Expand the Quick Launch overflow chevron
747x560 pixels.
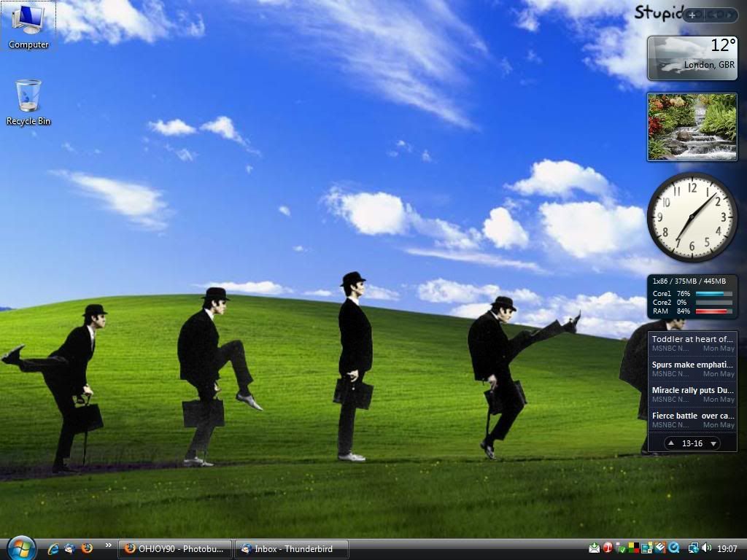pyautogui.click(x=109, y=545)
